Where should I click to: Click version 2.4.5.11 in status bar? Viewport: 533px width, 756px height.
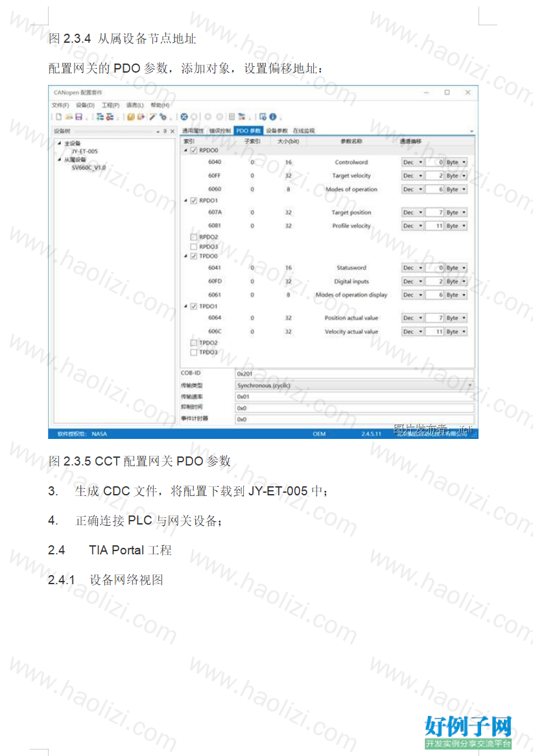tap(371, 434)
